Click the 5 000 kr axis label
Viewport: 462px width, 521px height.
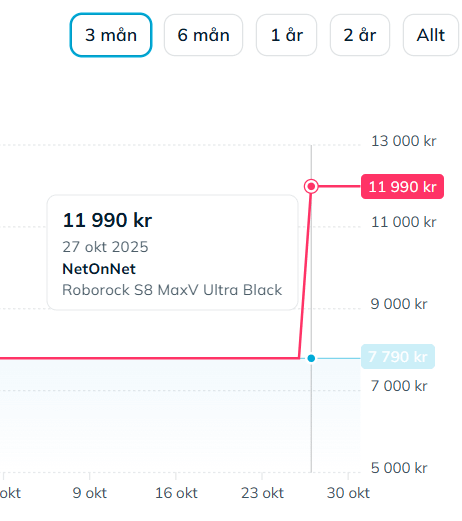(x=399, y=468)
